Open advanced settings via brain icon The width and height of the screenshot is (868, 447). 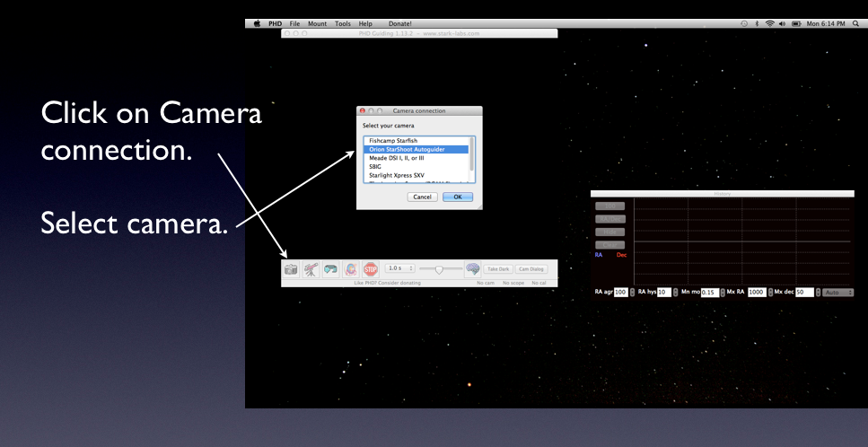472,268
